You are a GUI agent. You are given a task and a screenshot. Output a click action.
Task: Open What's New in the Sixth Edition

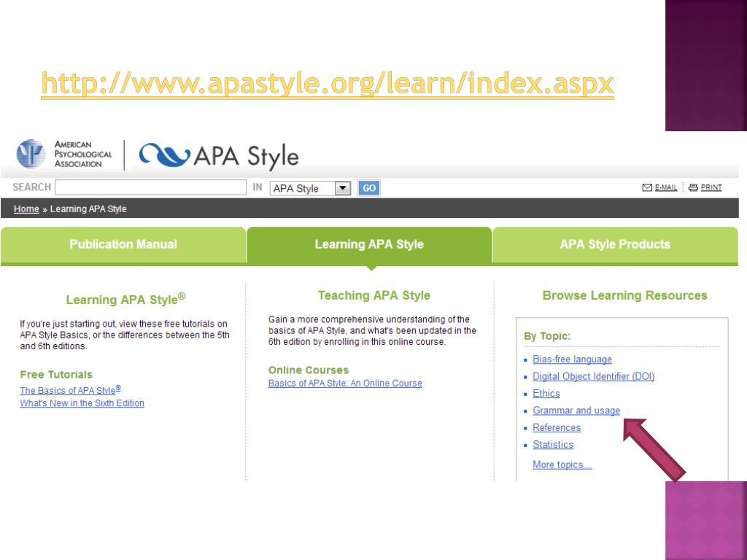(82, 403)
